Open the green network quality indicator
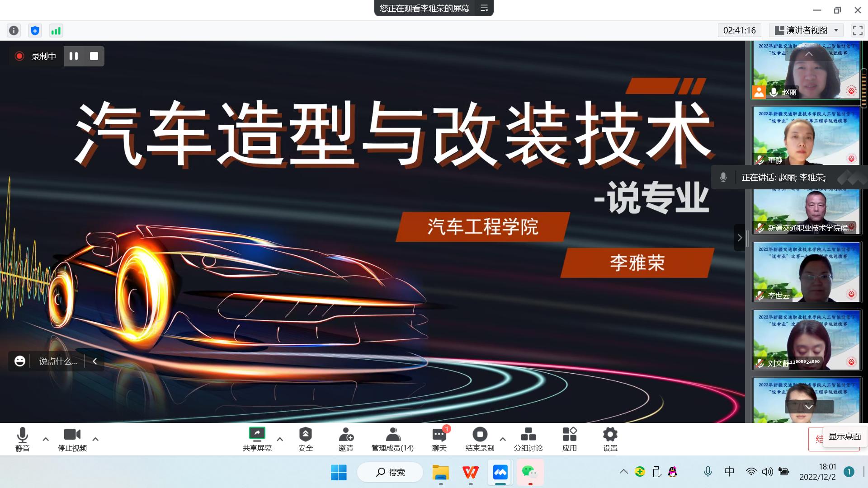Image resolution: width=868 pixels, height=488 pixels. tap(56, 30)
